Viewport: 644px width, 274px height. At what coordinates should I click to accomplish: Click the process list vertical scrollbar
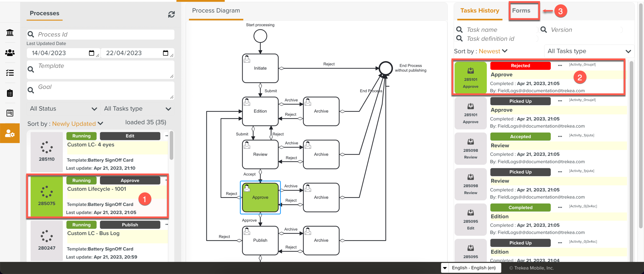(x=171, y=146)
